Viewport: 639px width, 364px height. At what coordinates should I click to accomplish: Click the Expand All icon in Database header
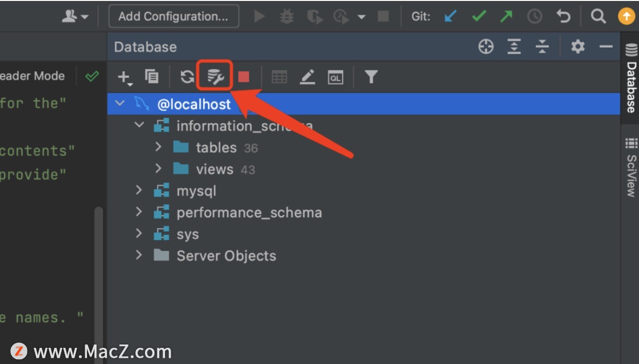click(514, 47)
